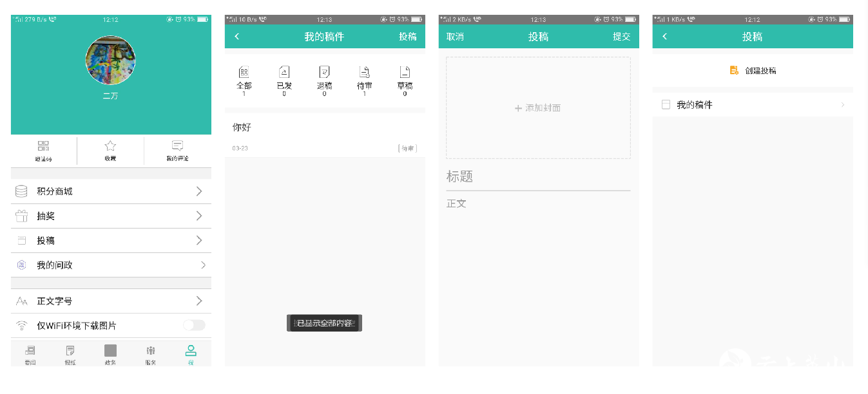Toggle 仅WiFi环境下载图片 switch
Screen dimensions: 868x394
coord(194,325)
